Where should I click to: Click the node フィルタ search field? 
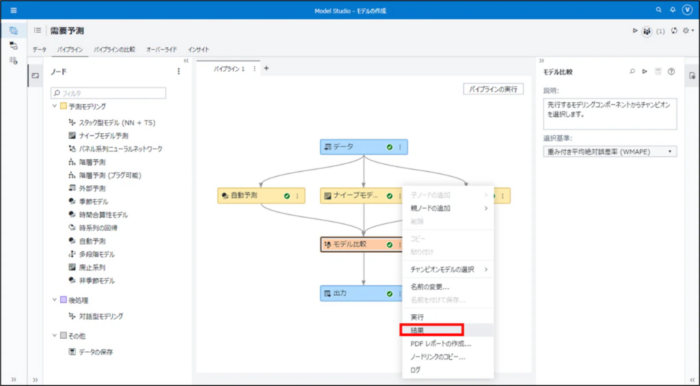[x=108, y=93]
